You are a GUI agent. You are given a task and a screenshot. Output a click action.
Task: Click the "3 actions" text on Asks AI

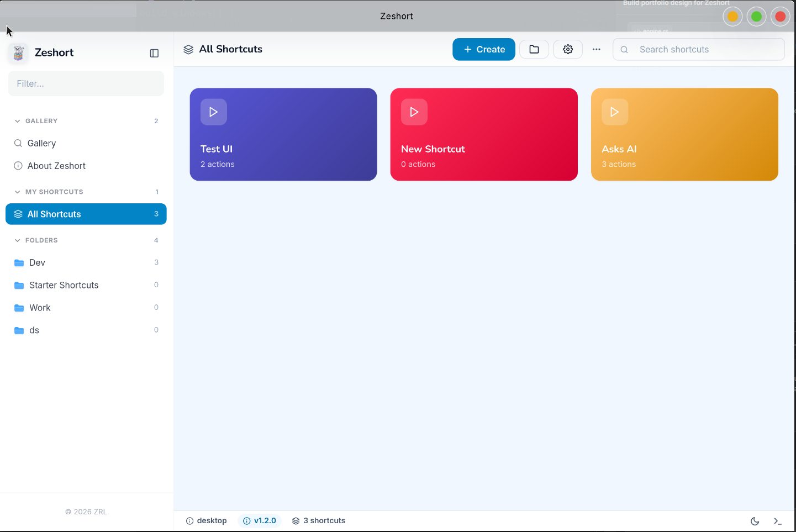click(x=619, y=164)
